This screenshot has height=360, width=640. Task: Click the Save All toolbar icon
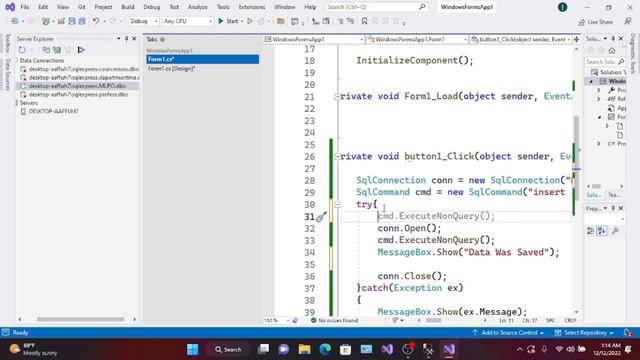[x=82, y=21]
